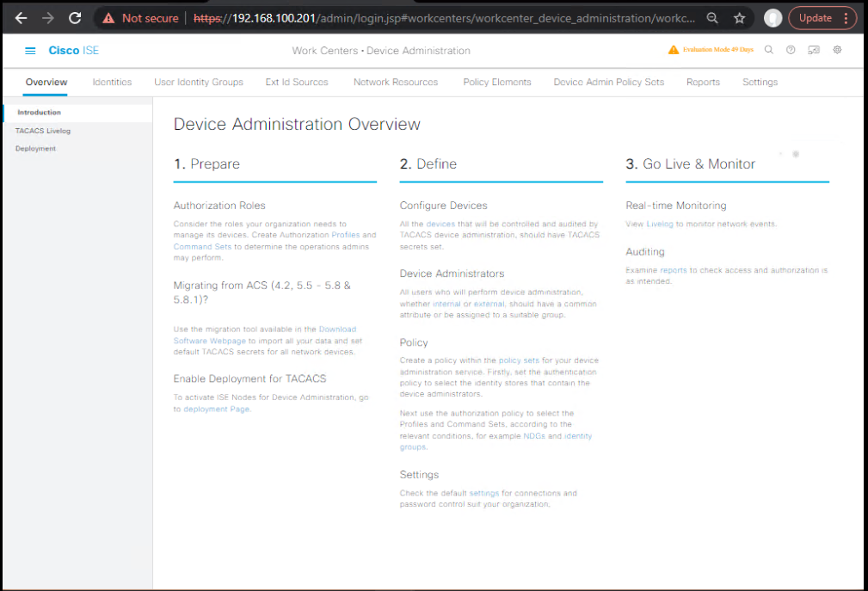Select the Overview tab
The width and height of the screenshot is (868, 591).
pyautogui.click(x=46, y=82)
